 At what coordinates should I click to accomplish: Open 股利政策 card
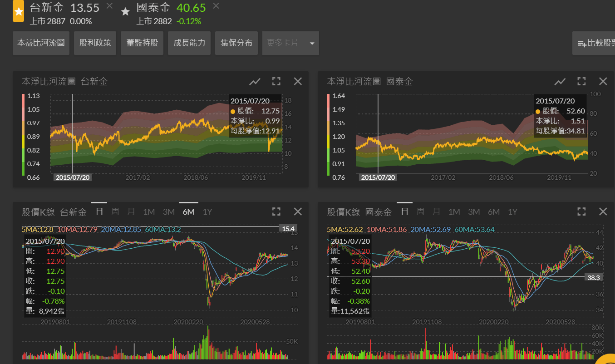[x=95, y=43]
